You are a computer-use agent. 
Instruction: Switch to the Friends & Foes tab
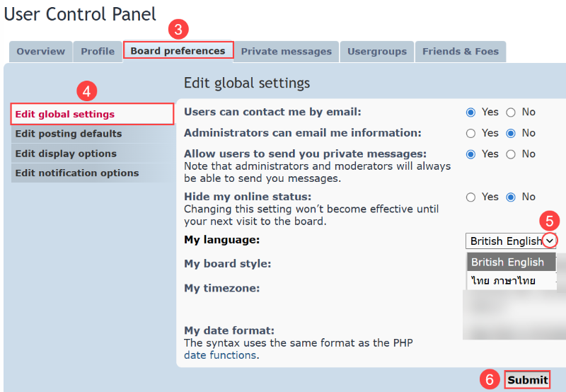click(x=460, y=52)
